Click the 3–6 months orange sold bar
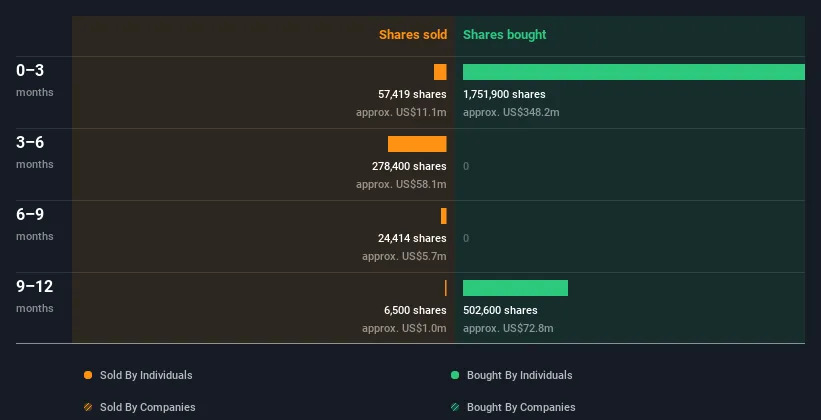 pyautogui.click(x=417, y=144)
